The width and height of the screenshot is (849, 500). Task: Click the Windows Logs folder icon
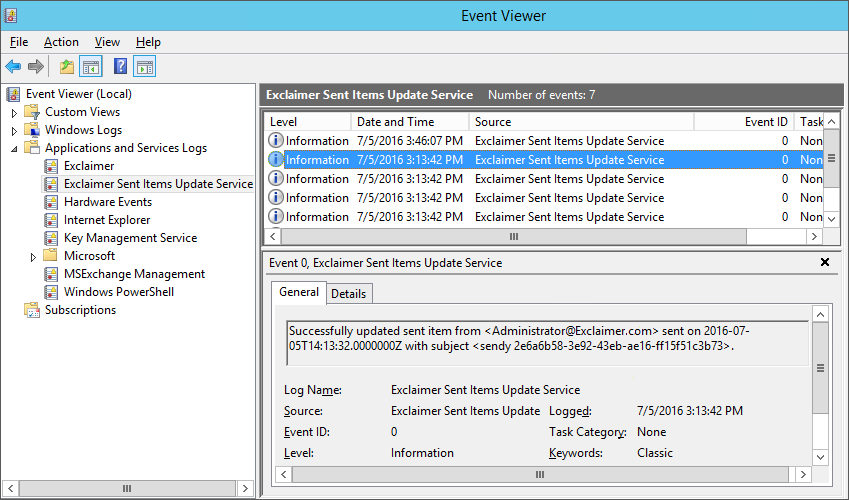pyautogui.click(x=32, y=130)
